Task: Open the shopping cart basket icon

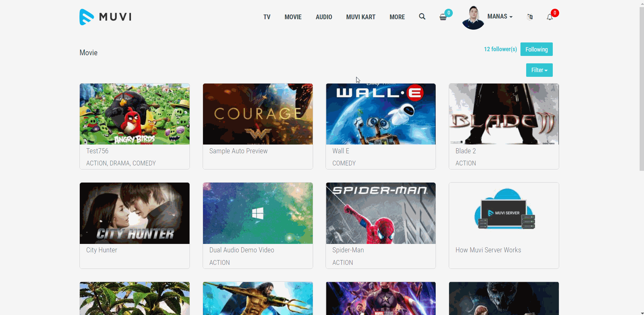Action: 443,17
